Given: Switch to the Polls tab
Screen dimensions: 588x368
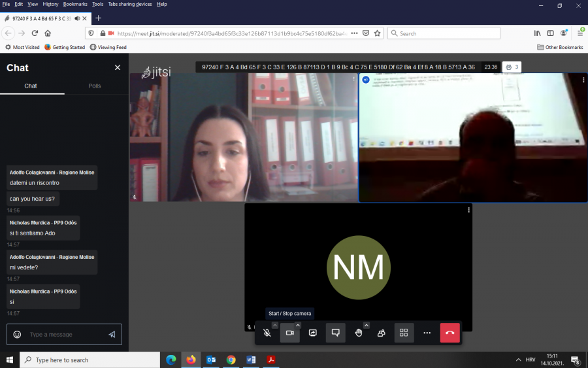Looking at the screenshot, I should tap(95, 86).
